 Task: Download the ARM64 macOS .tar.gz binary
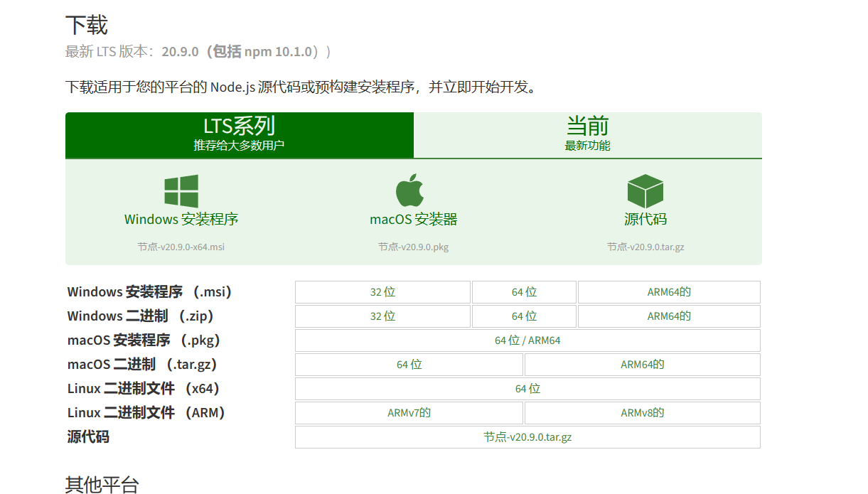(642, 365)
